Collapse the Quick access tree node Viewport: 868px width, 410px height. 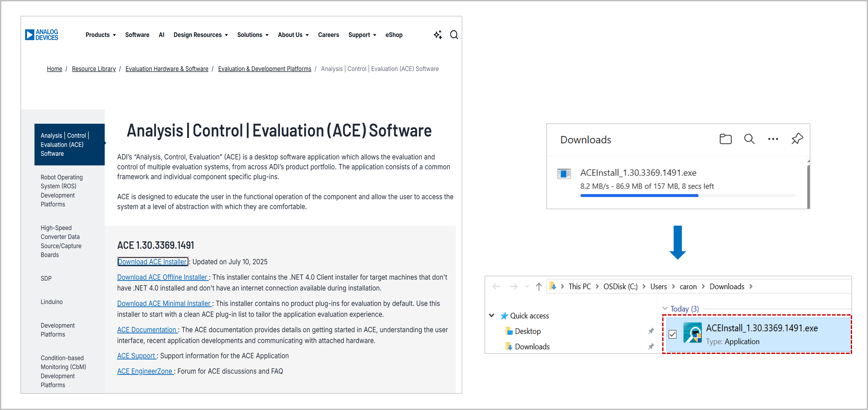tap(492, 316)
